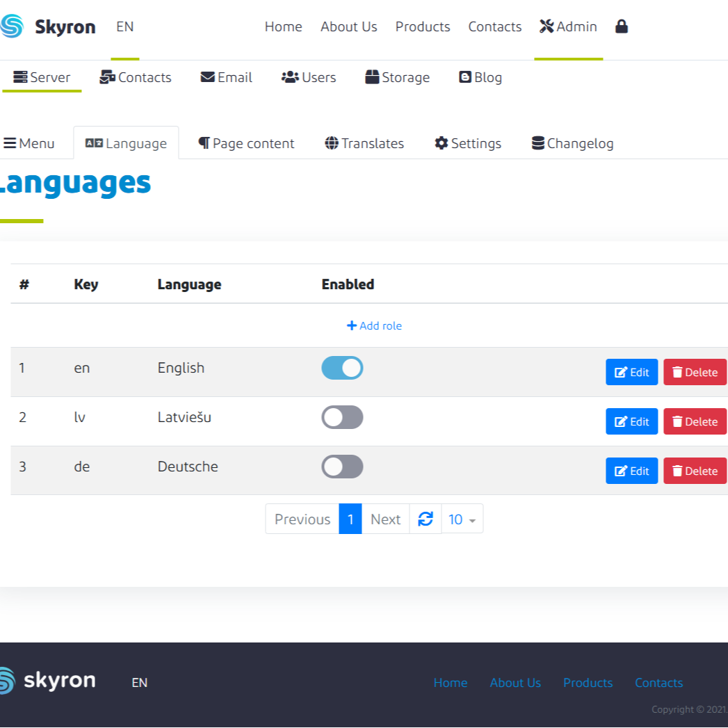
Task: Edit the English language entry
Action: [x=631, y=372]
